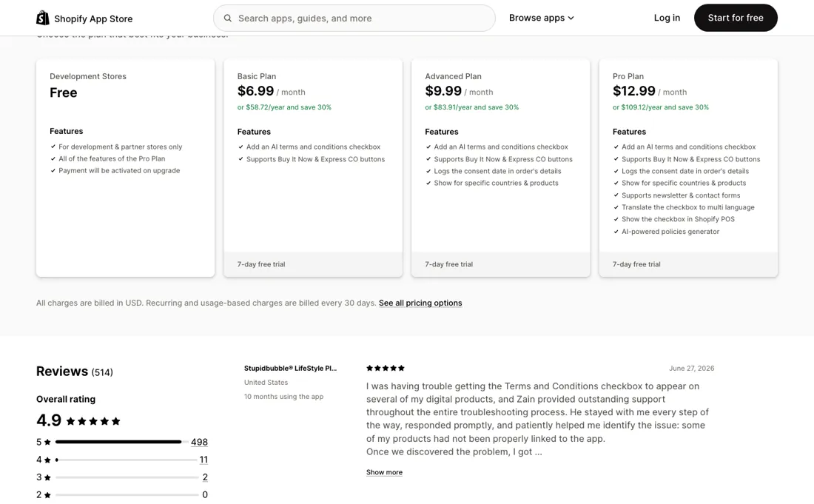Click the overall rating stars beside 4.9

tap(93, 421)
